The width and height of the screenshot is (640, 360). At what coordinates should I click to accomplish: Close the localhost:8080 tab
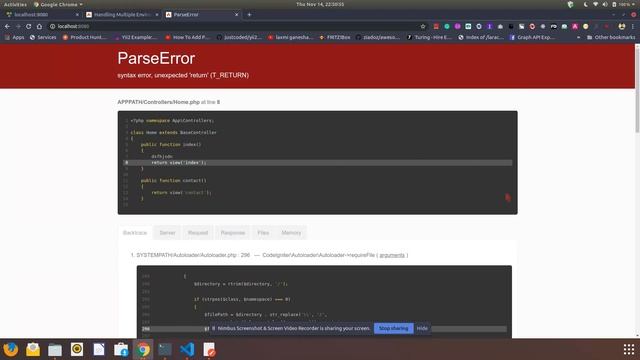(x=77, y=15)
